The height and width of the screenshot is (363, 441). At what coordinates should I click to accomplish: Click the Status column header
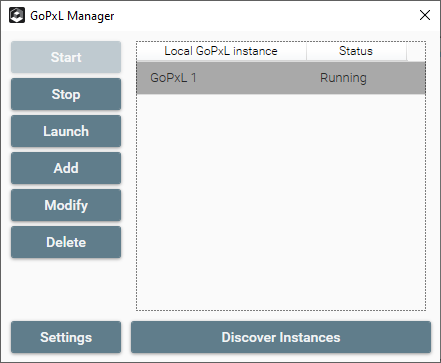356,51
